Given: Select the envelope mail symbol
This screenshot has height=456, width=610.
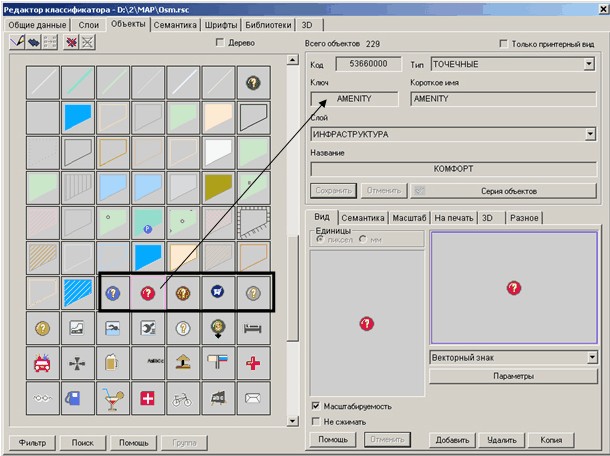Looking at the screenshot, I should tap(253, 398).
